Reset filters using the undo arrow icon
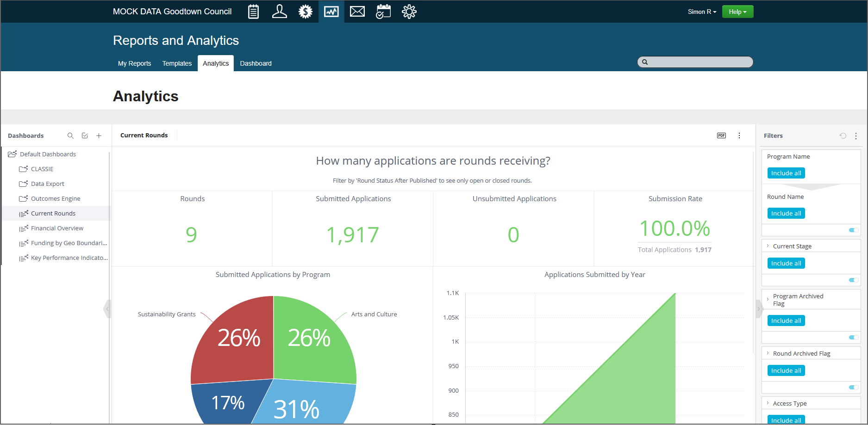Viewport: 868px width, 425px height. click(x=843, y=136)
